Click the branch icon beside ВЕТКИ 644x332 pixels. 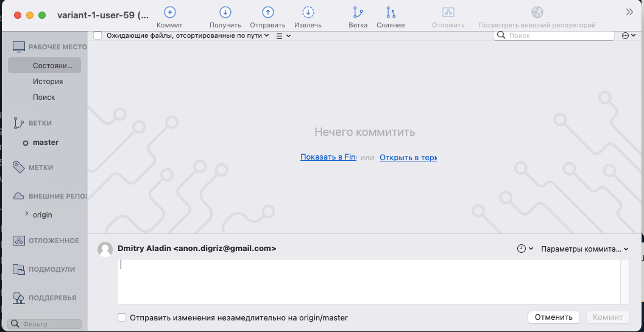[x=18, y=123]
